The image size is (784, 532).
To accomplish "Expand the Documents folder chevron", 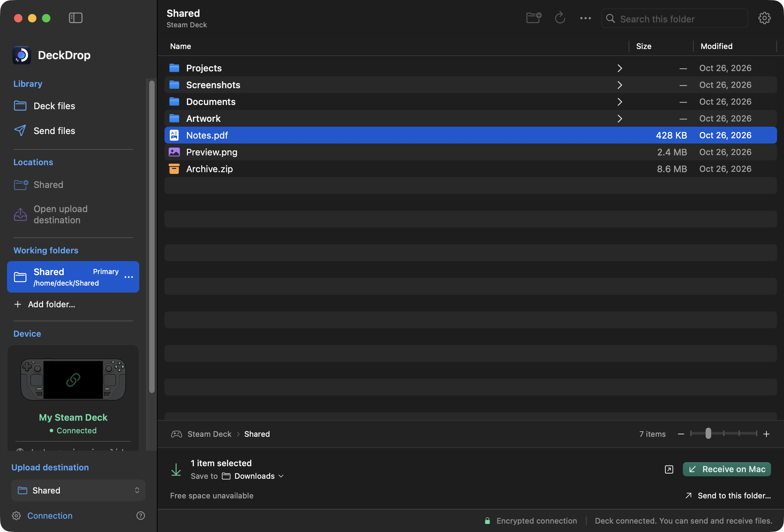I will [619, 102].
